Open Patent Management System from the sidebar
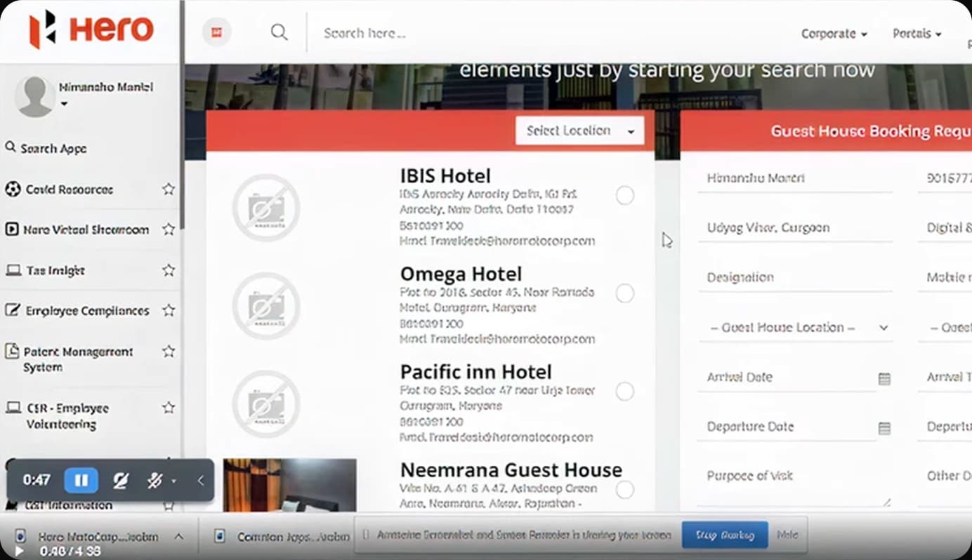 (78, 359)
